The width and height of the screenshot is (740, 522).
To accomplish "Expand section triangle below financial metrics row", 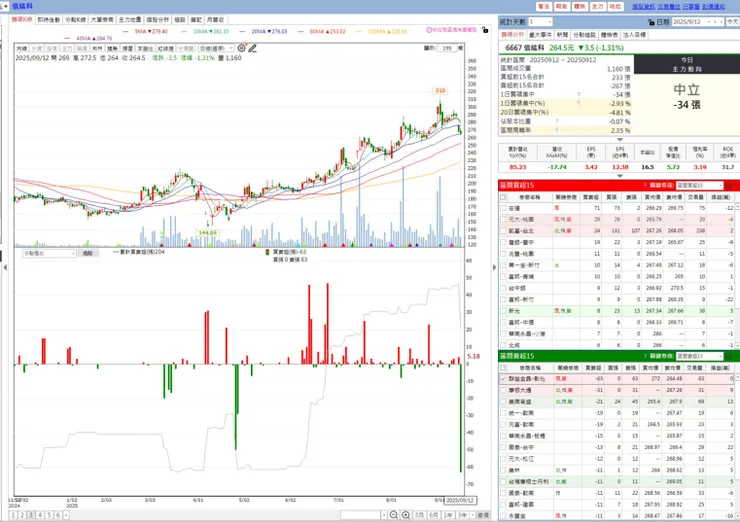I will click(x=620, y=176).
